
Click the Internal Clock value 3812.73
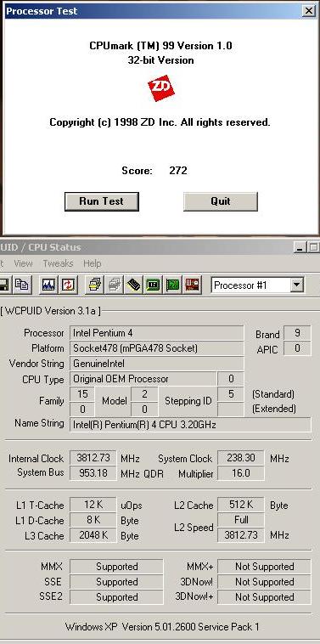[x=93, y=458]
